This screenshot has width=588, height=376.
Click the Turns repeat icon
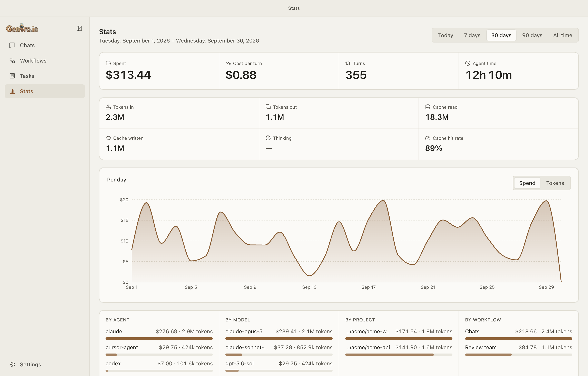coord(348,63)
